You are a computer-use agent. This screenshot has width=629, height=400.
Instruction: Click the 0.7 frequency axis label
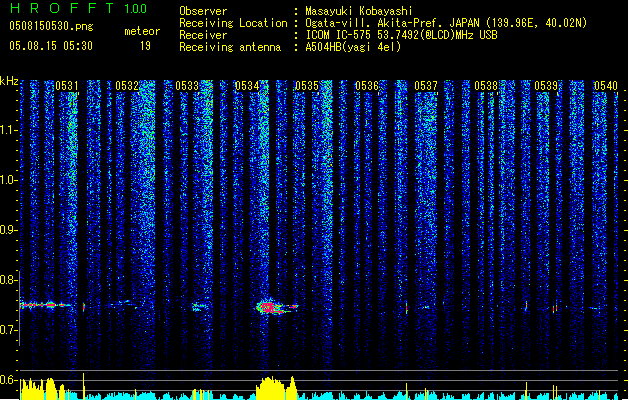coord(8,330)
